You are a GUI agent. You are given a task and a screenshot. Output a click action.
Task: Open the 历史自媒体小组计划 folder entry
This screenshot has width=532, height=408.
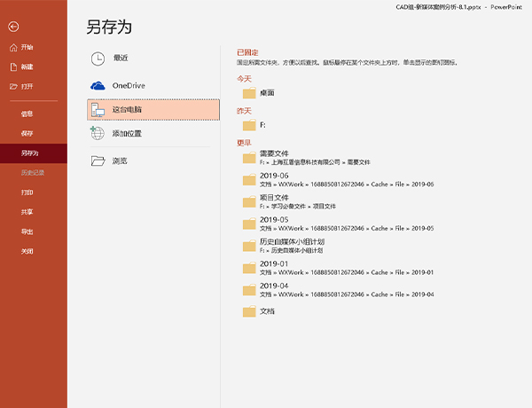[284, 246]
